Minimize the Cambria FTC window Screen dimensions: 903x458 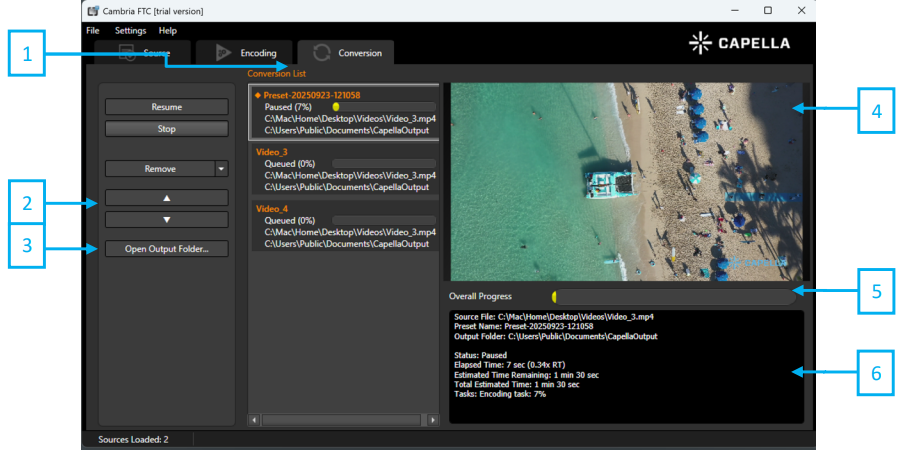pyautogui.click(x=735, y=10)
